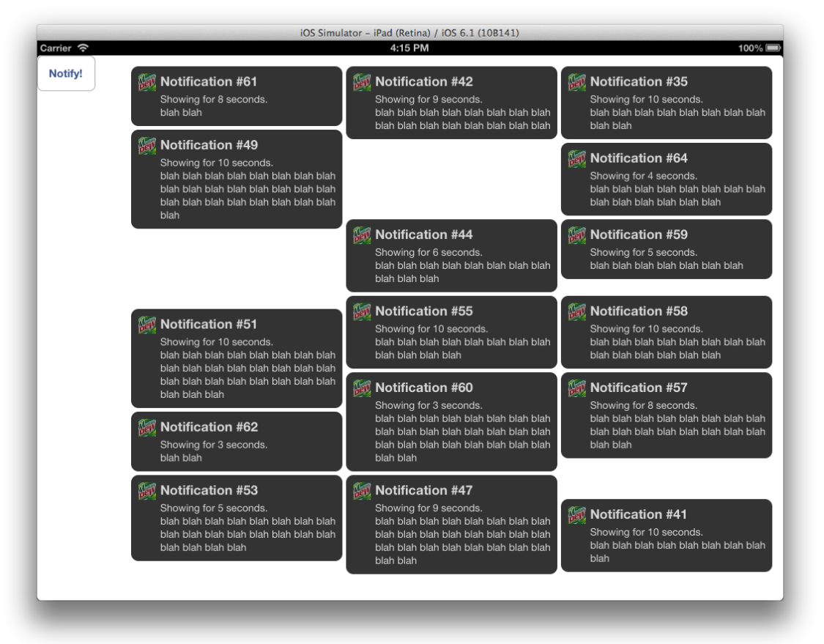Click 'Showing for 5 seconds.' in Notification #59
The image size is (824, 644).
point(643,252)
